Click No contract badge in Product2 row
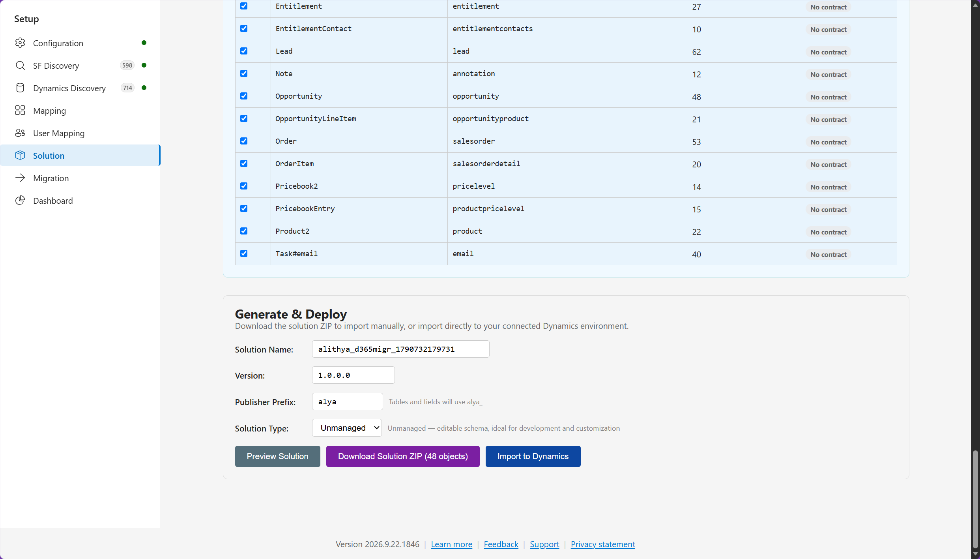 tap(828, 232)
